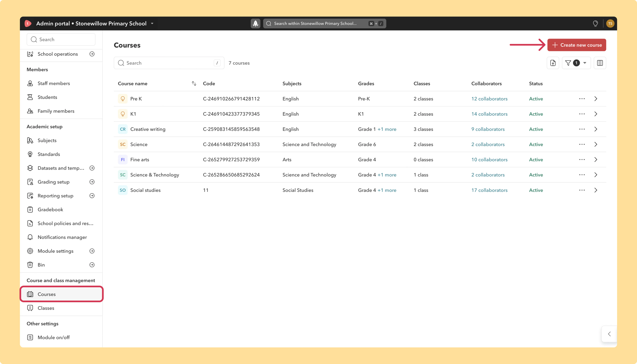Open 12 collaborators link for Pre K
The image size is (637, 364).
[489, 99]
